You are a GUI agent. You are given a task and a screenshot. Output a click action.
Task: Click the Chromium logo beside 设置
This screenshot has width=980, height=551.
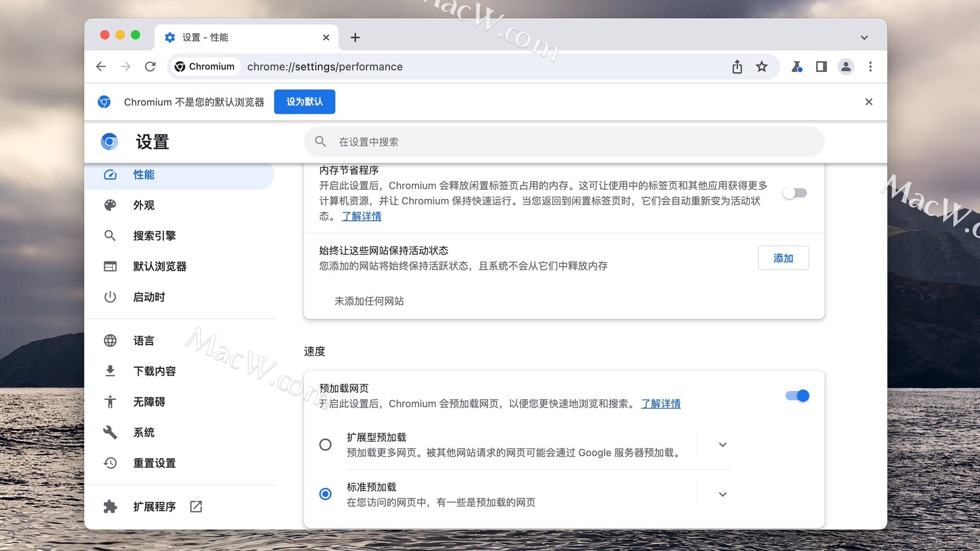click(x=109, y=141)
